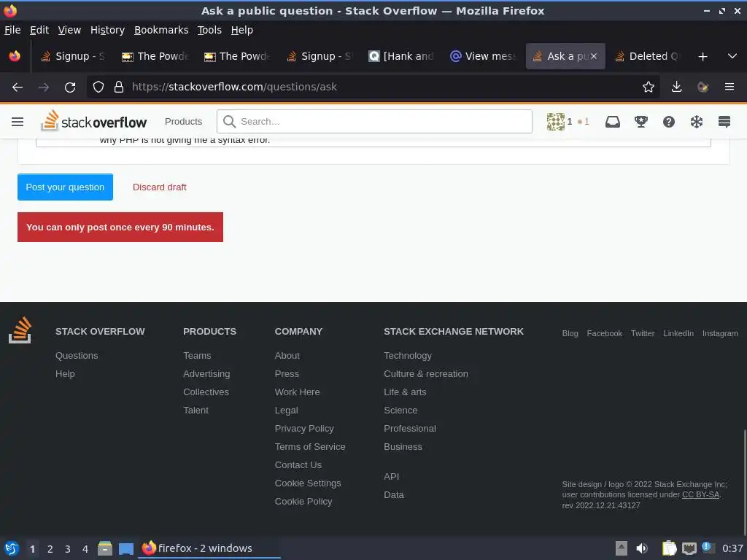Open footer Twitter link
This screenshot has width=747, height=560.
(643, 333)
